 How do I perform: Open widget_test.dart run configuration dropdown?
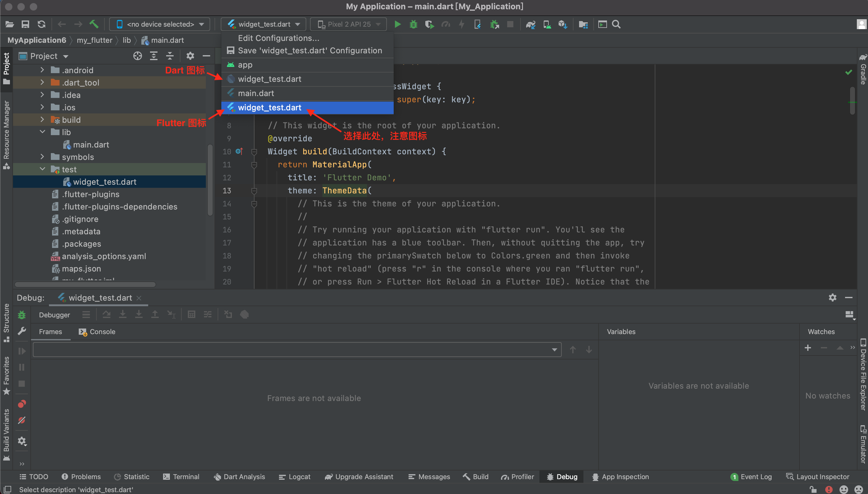(263, 24)
